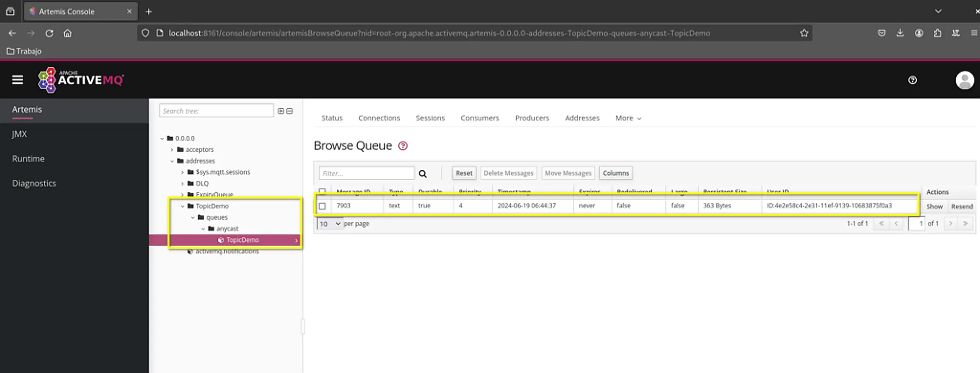Open the browser account icon
The height and width of the screenshot is (373, 980).
click(x=919, y=33)
